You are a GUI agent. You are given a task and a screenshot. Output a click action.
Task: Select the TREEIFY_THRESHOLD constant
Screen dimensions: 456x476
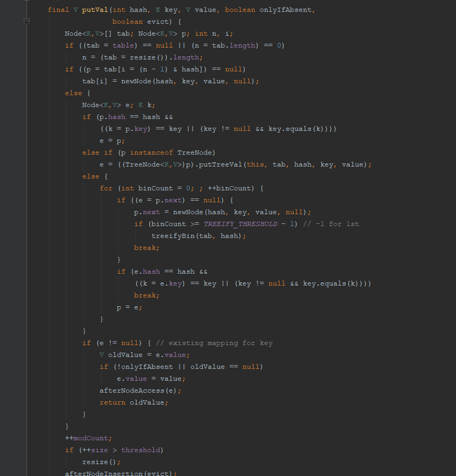click(240, 224)
